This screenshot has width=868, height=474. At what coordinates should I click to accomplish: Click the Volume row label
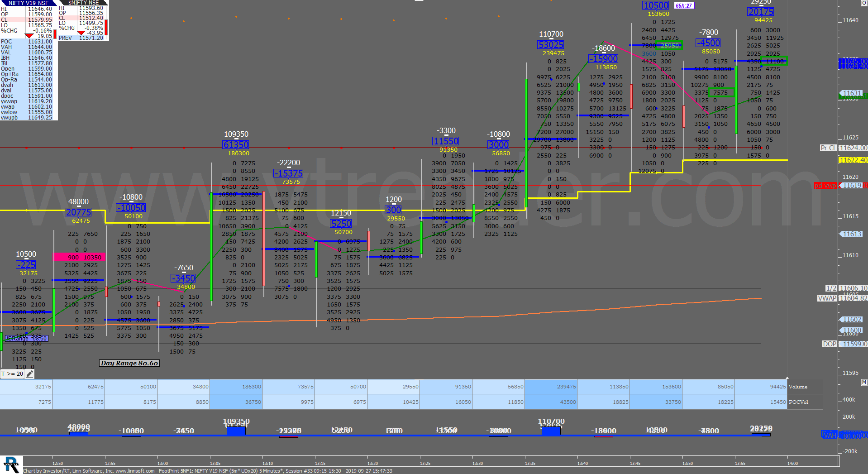tap(798, 387)
